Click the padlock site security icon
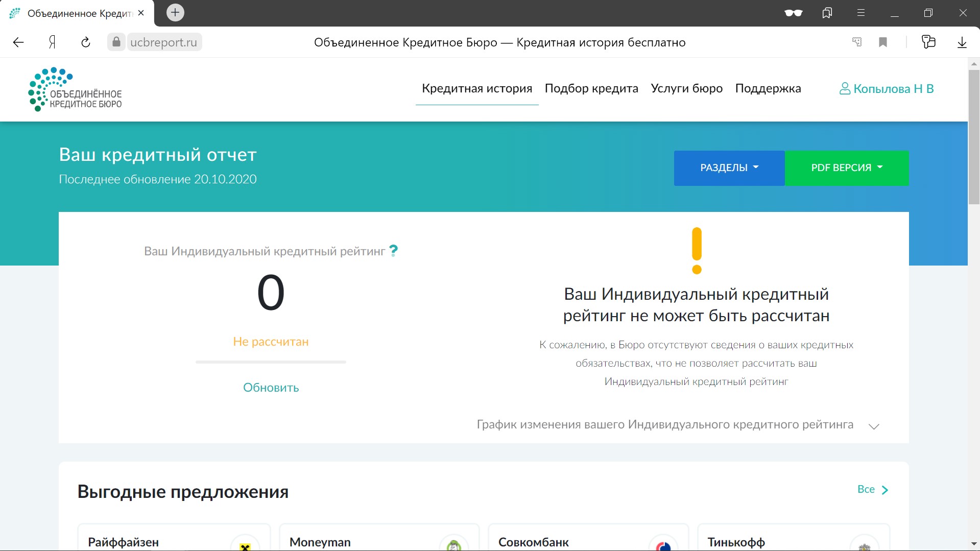This screenshot has width=980, height=551. 116,42
